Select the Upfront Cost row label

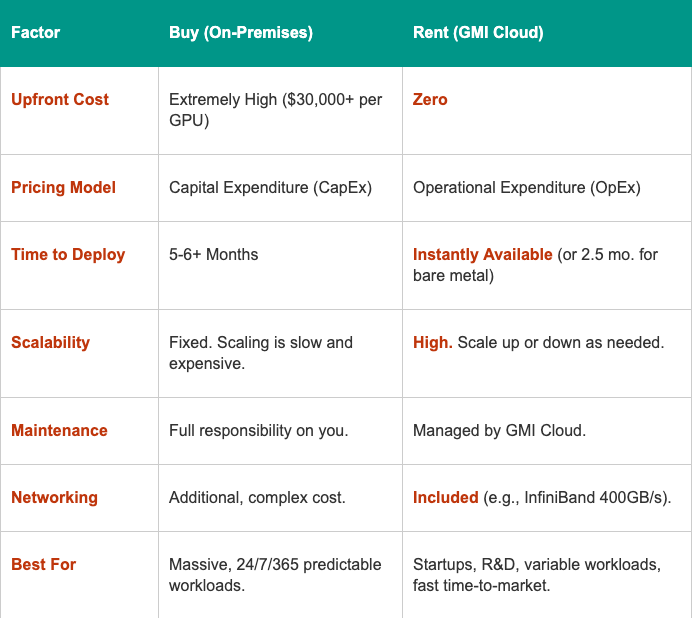(60, 99)
